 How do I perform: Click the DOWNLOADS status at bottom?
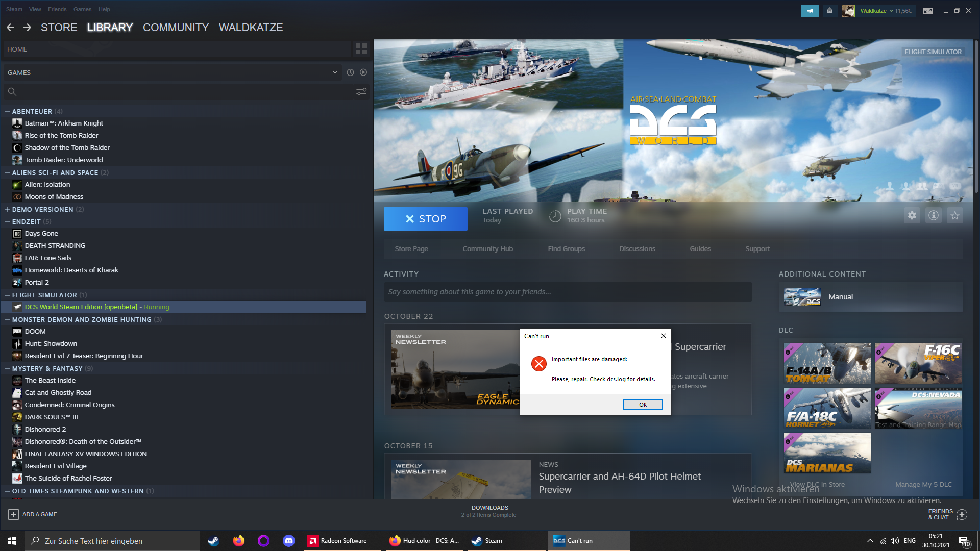(x=489, y=511)
